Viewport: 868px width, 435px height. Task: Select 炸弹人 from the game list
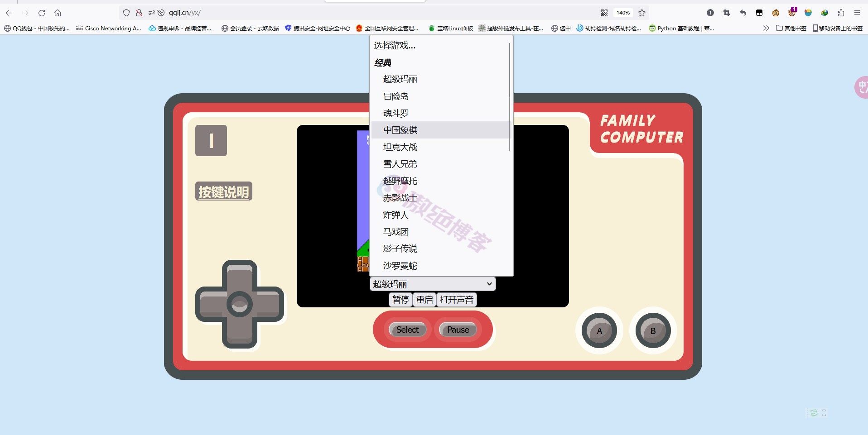pos(440,215)
